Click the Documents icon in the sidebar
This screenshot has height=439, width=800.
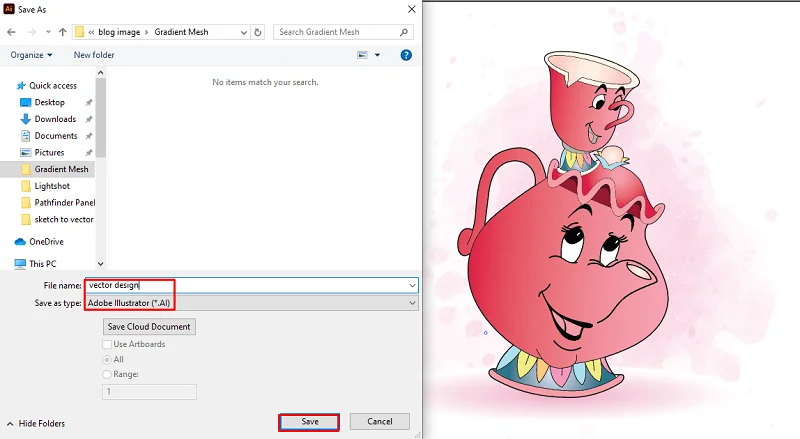25,136
